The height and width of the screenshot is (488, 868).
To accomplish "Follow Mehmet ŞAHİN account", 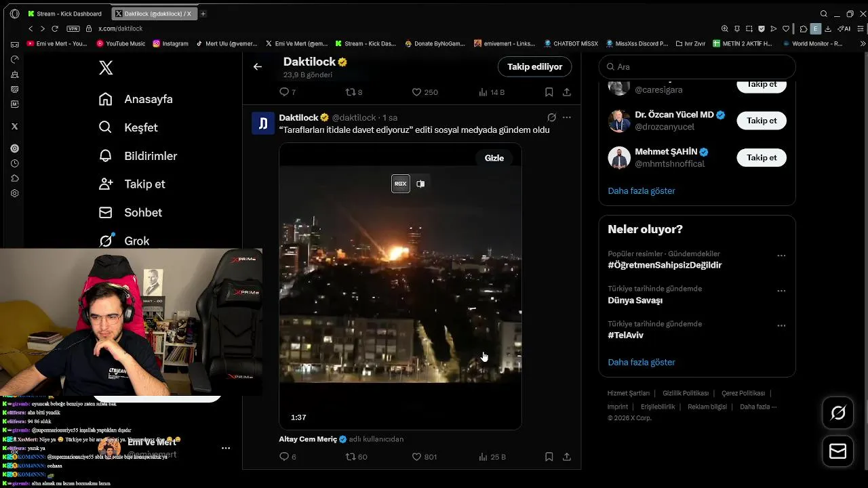I will [762, 157].
